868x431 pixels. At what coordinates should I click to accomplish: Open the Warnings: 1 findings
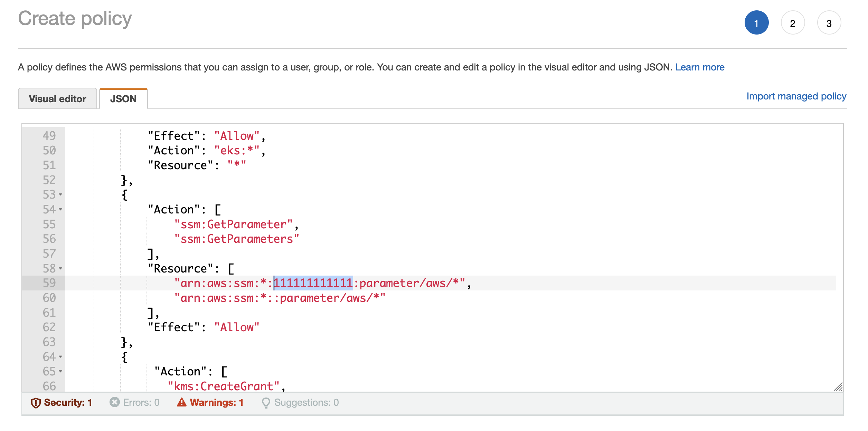tap(210, 403)
